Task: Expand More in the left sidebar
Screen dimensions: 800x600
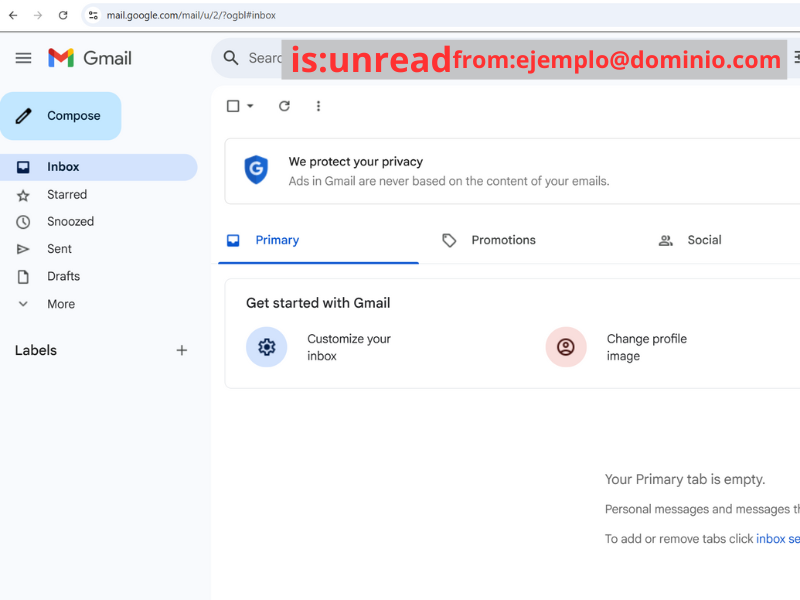Action: pos(60,304)
